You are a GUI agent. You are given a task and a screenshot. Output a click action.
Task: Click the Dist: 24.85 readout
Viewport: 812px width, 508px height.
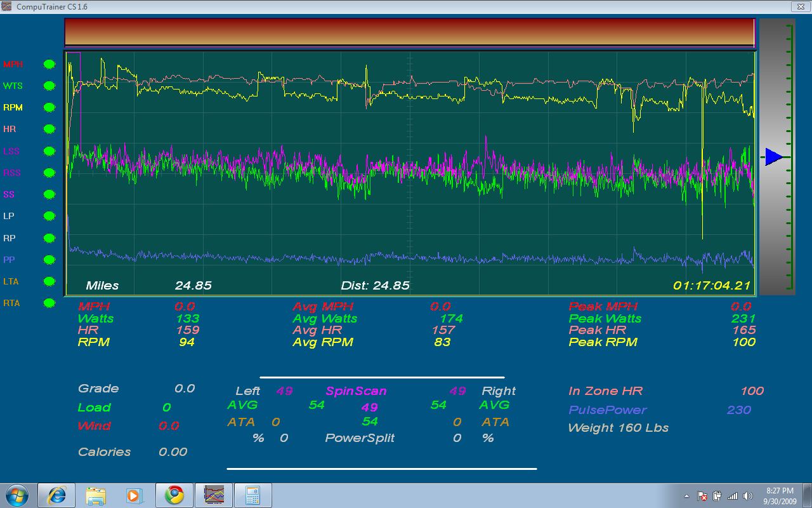coord(375,286)
